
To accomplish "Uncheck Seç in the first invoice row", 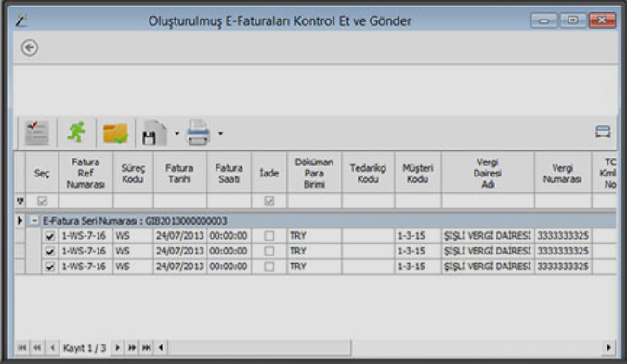I will click(x=49, y=236).
